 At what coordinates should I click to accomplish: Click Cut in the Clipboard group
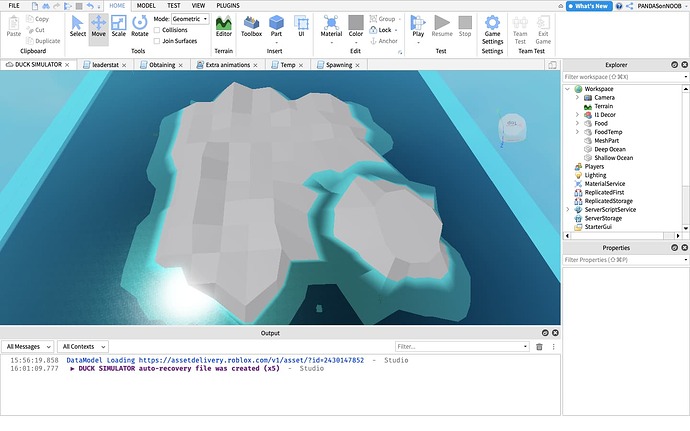tap(35, 30)
